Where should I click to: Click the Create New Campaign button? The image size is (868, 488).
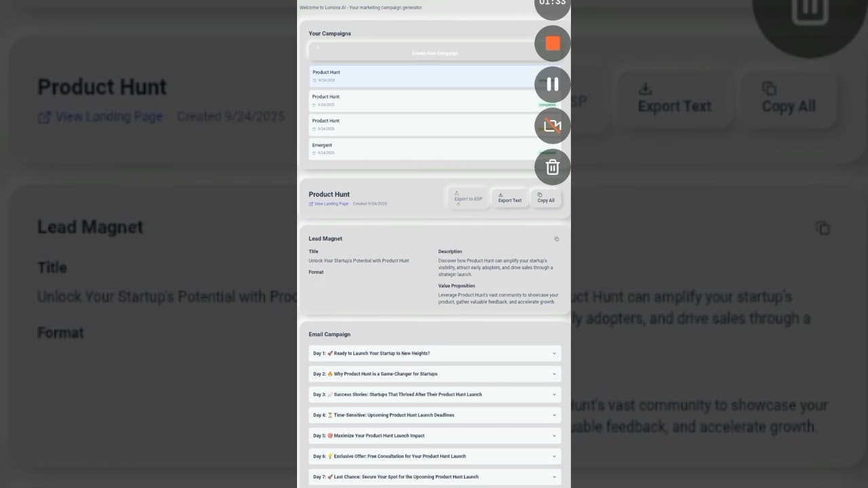pos(435,51)
